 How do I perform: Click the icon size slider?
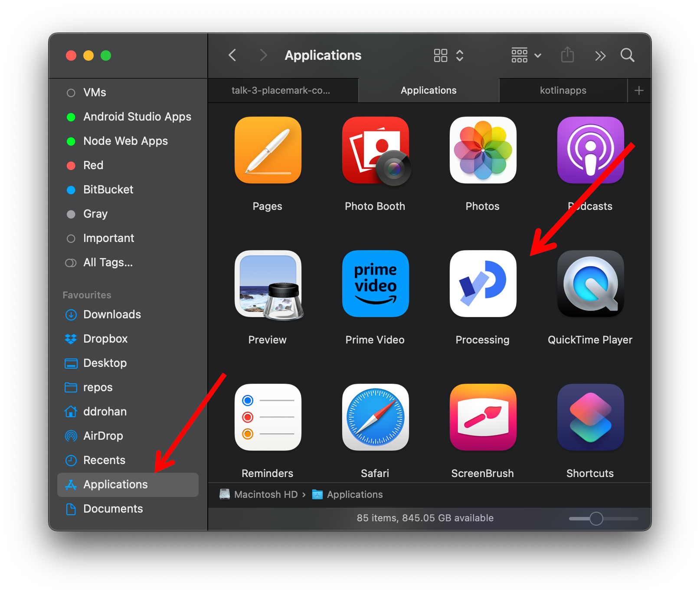click(x=596, y=518)
